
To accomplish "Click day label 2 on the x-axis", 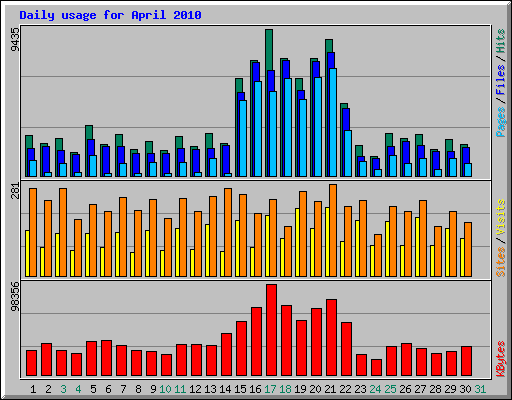I will point(48,389).
